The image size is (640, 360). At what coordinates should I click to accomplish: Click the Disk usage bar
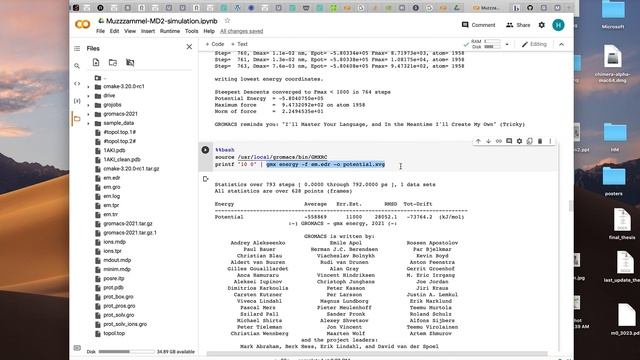click(x=127, y=351)
